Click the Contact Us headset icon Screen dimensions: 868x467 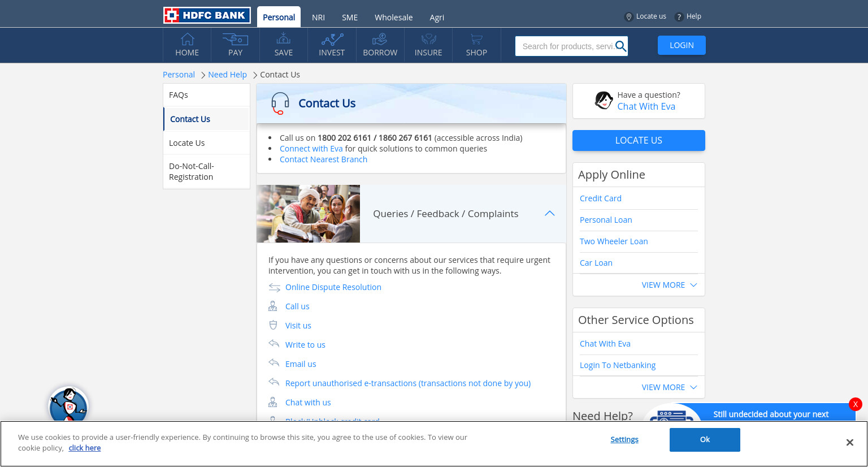click(x=280, y=103)
